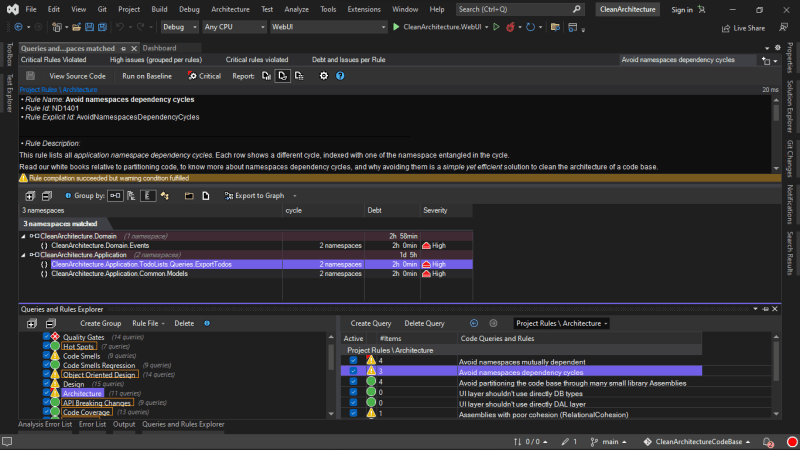Screen dimensions: 800x450
Task: Open the Rule File dropdown
Action: (148, 323)
